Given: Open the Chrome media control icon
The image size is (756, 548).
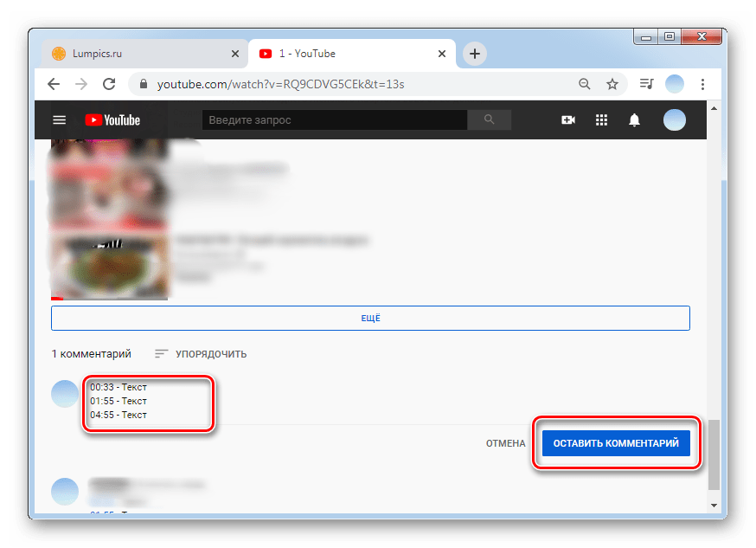Looking at the screenshot, I should (x=646, y=84).
